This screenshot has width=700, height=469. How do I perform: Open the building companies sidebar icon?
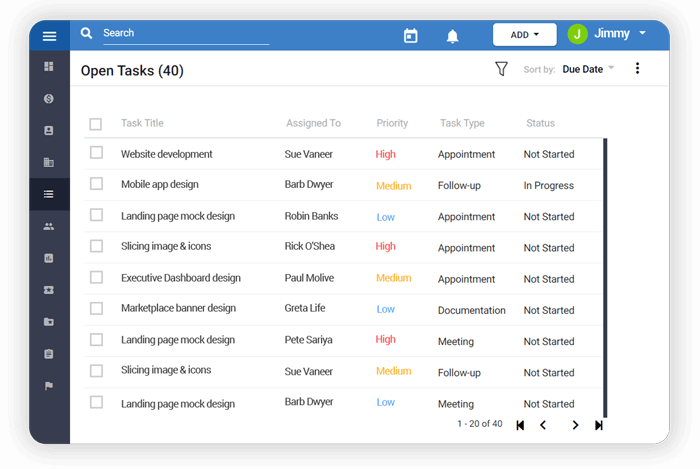tap(49, 162)
